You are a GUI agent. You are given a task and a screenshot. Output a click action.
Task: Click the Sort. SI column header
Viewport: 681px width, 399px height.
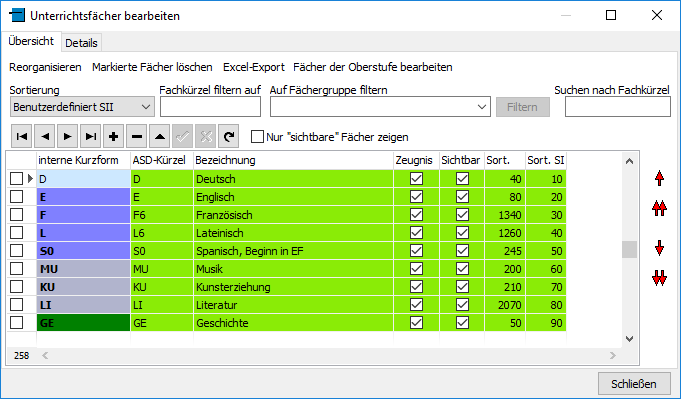point(545,160)
